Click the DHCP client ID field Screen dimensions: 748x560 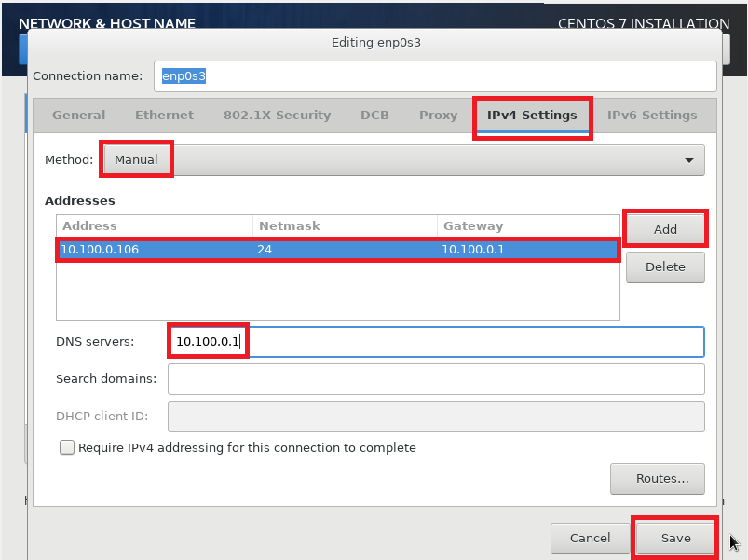click(436, 417)
